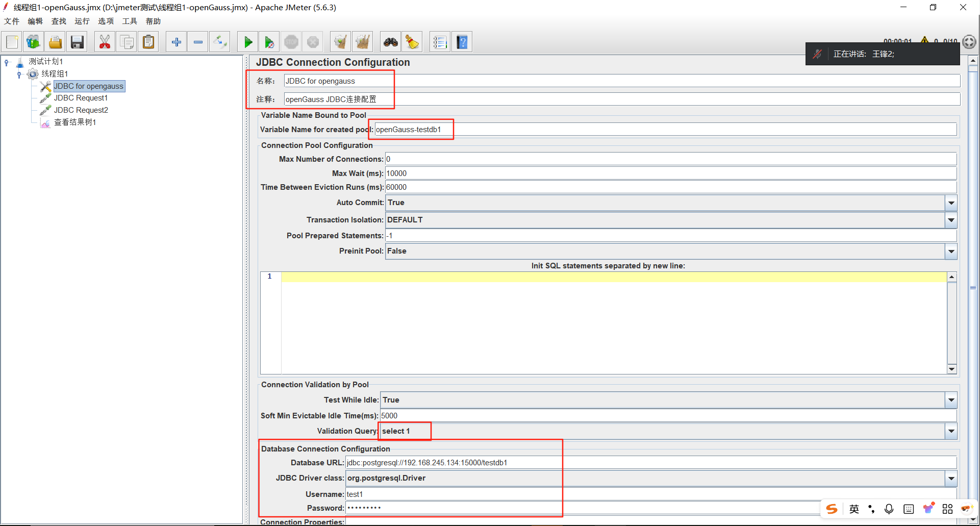Click Start no pauses icon
Image resolution: width=980 pixels, height=526 pixels.
click(269, 42)
